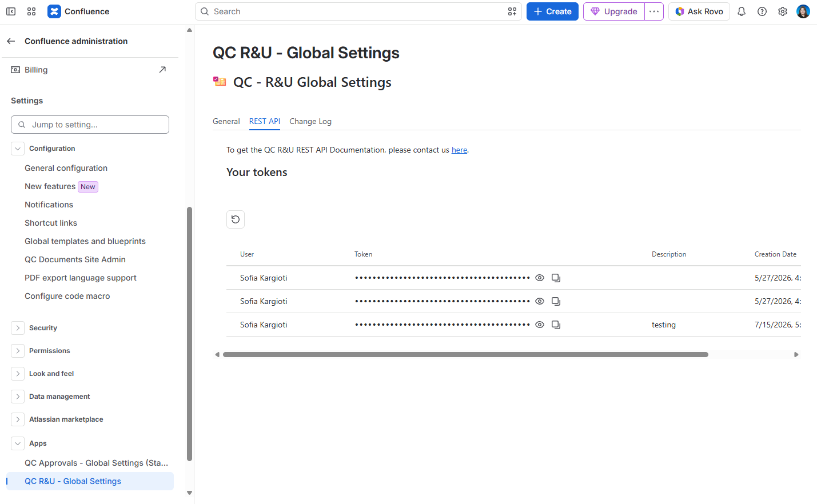This screenshot has height=504, width=817.
Task: Go to Confluence home via logo
Action: click(x=78, y=11)
